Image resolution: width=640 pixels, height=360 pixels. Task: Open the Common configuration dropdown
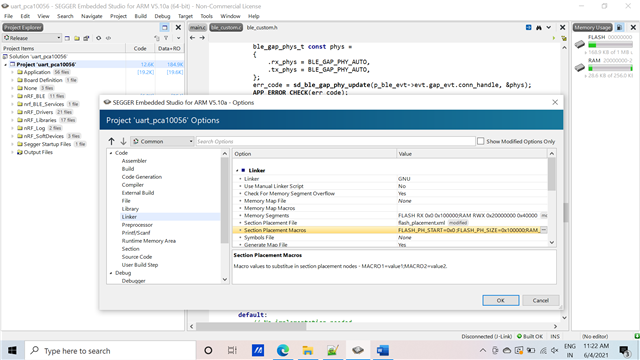[x=162, y=141]
